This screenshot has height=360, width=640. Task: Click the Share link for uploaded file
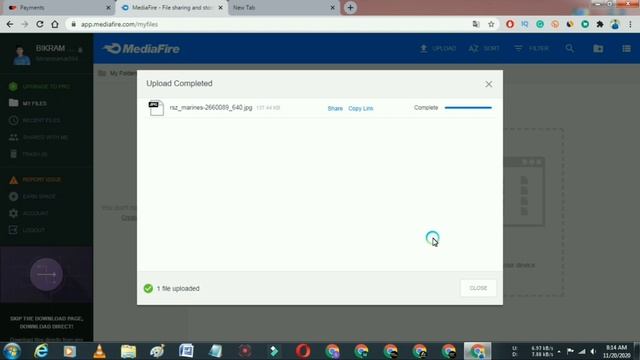pyautogui.click(x=335, y=108)
